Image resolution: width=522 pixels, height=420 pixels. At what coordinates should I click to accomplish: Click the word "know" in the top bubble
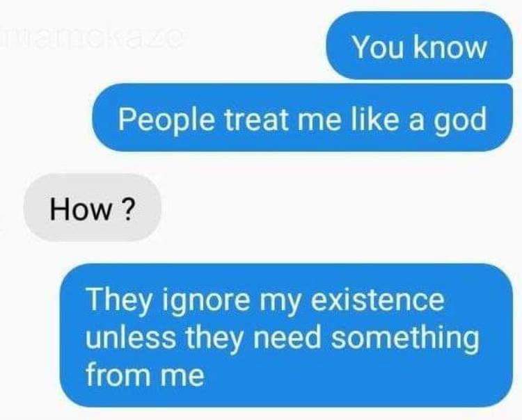point(450,46)
